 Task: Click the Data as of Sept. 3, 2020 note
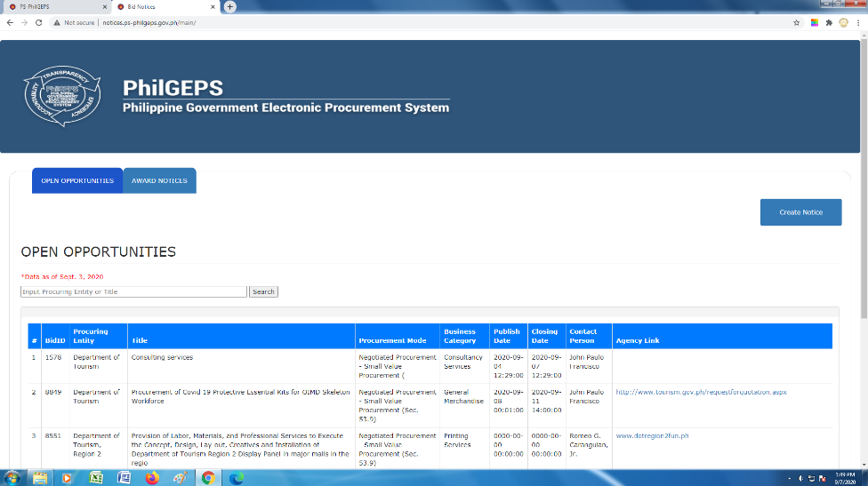(x=62, y=276)
